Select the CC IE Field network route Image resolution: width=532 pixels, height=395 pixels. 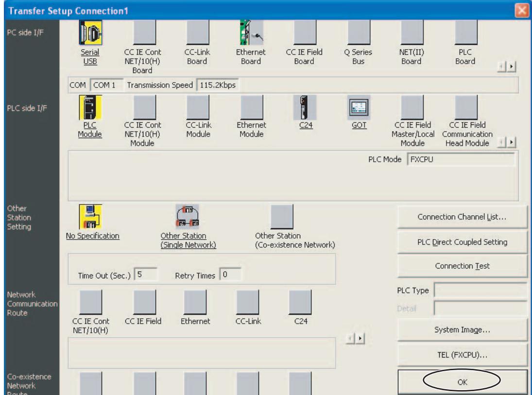point(144,302)
